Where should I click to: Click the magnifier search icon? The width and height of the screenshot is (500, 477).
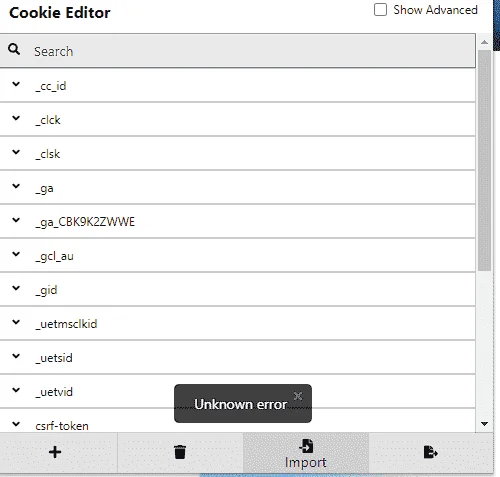tap(14, 49)
